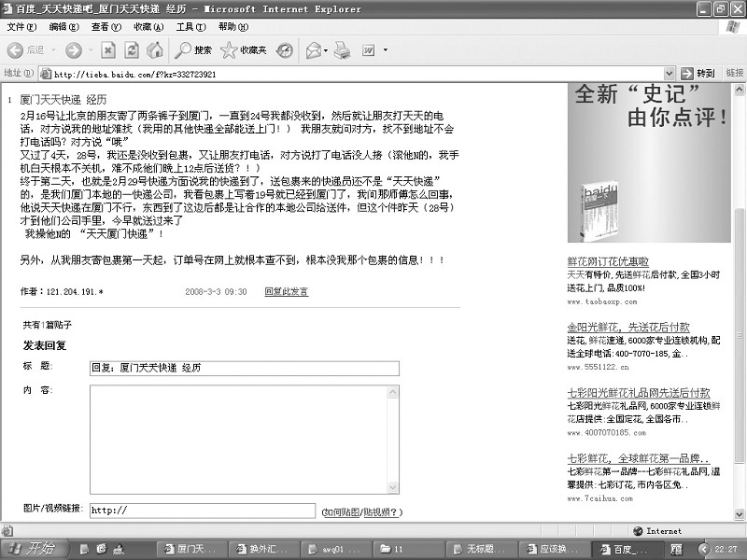This screenshot has height=560, width=747.
Task: Expand the Edit-with toolbar dropdown arrow
Action: [x=385, y=50]
